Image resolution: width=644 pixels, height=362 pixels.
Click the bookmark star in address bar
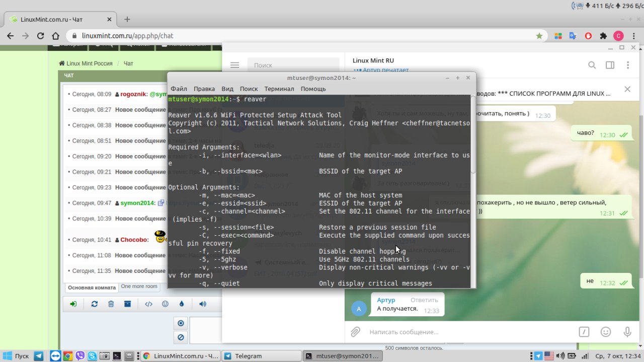[x=539, y=36]
